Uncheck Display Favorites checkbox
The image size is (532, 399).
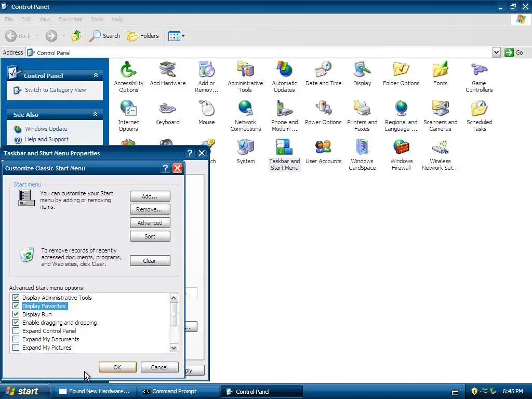[16, 305]
